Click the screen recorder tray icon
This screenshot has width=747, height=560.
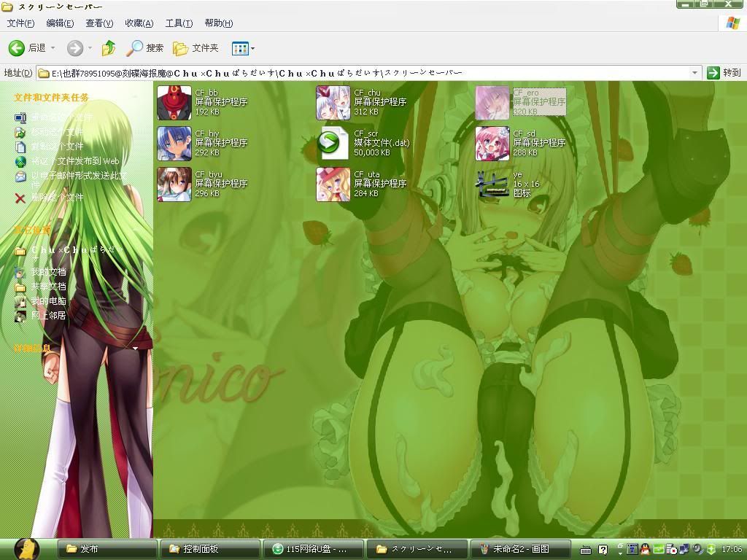(672, 549)
